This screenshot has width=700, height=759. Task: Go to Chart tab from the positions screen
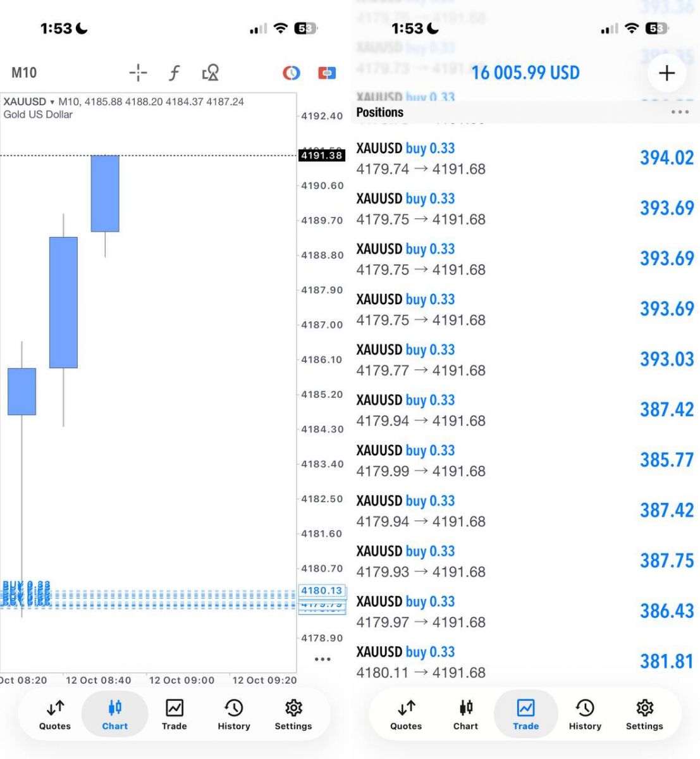coord(465,715)
